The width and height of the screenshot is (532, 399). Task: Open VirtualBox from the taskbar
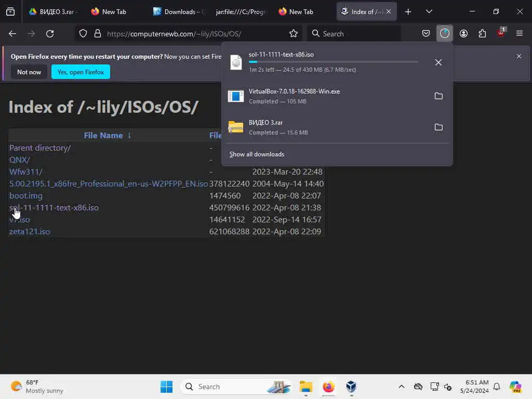point(351,387)
